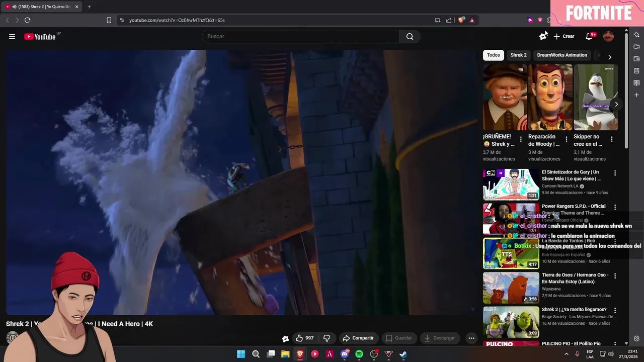Open PULCINO PIO El Pollito Pio video
The width and height of the screenshot is (644, 362).
point(571,344)
